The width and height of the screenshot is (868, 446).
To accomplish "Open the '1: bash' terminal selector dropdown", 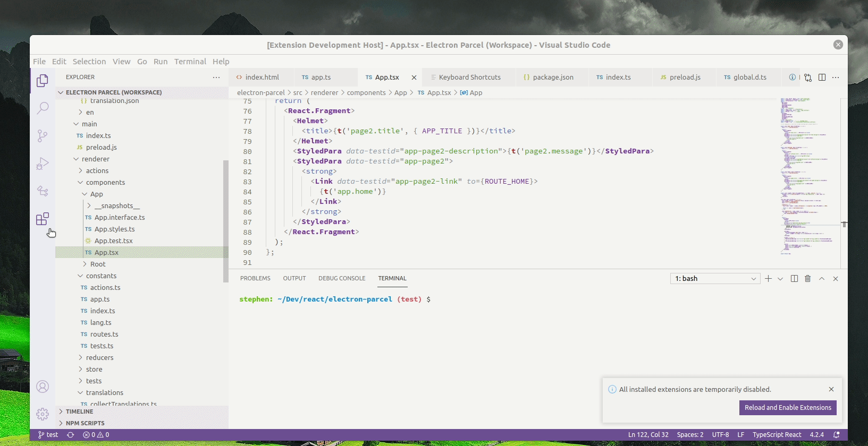I will (x=715, y=279).
